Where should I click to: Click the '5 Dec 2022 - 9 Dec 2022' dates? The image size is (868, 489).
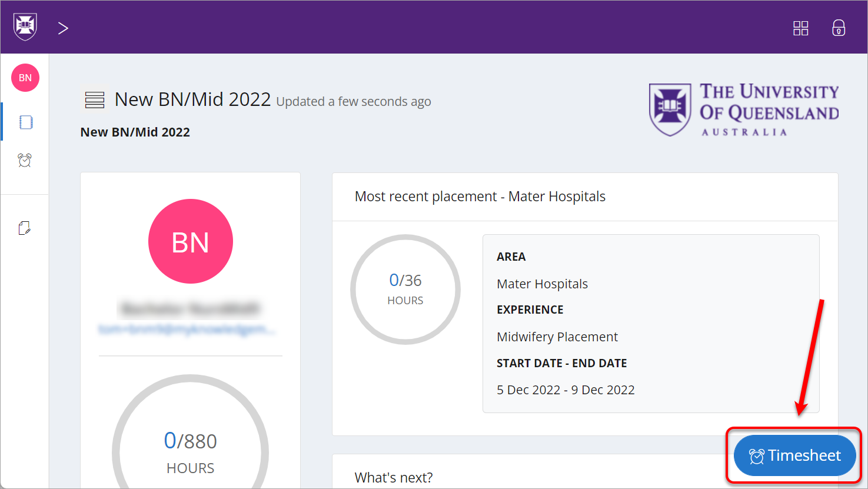(x=566, y=390)
